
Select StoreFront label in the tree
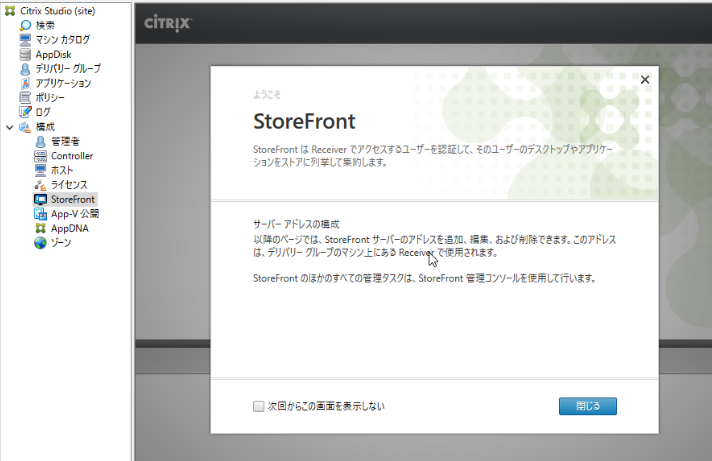tap(73, 199)
